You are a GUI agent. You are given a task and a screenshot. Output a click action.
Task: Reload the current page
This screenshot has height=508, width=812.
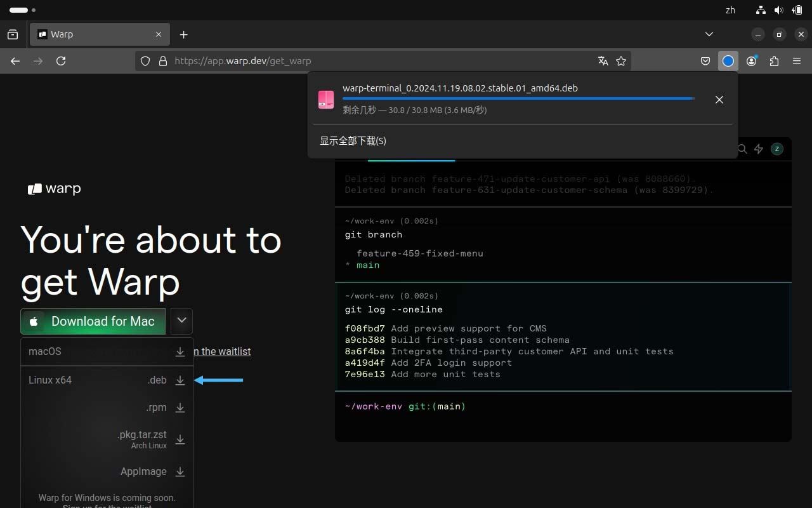tap(61, 61)
